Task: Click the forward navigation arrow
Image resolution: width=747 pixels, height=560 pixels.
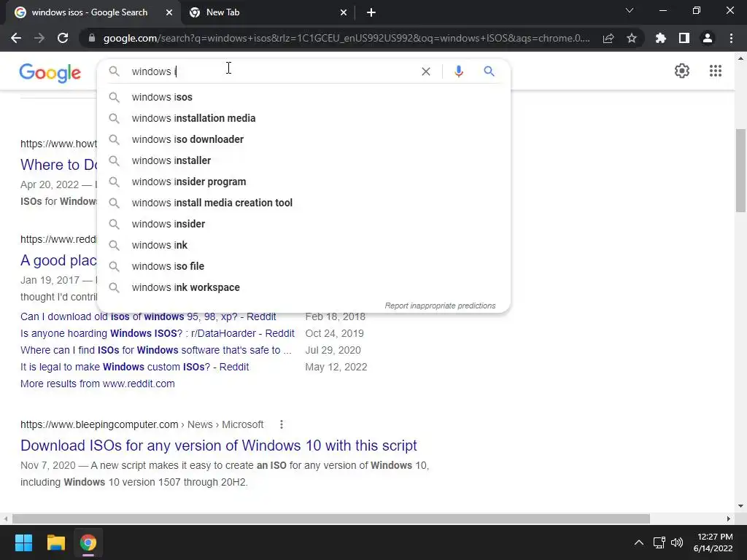Action: pyautogui.click(x=39, y=38)
